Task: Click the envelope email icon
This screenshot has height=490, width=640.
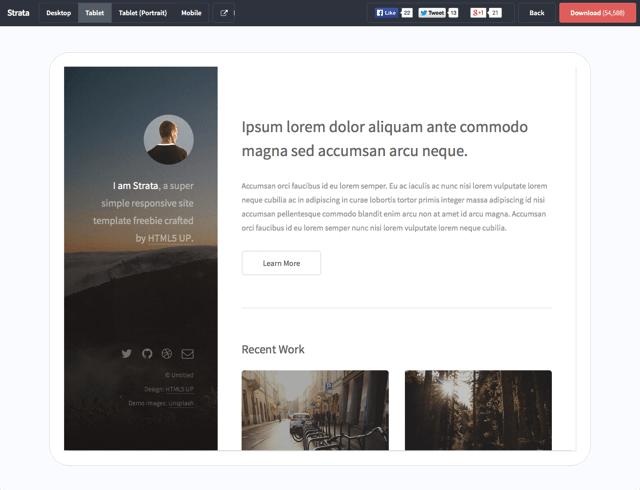Action: pyautogui.click(x=187, y=353)
